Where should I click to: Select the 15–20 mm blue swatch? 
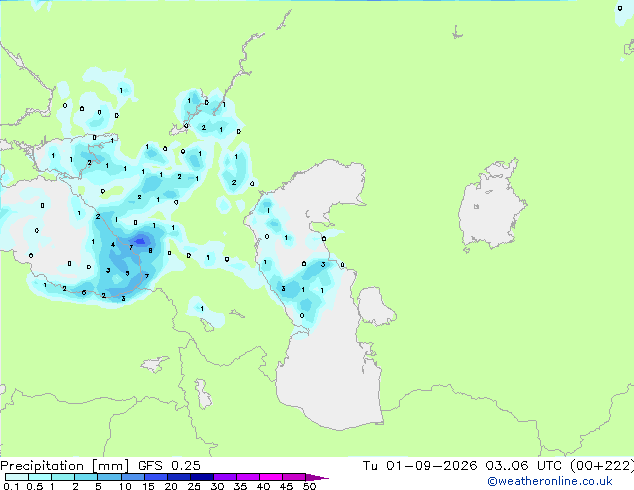[x=155, y=477]
